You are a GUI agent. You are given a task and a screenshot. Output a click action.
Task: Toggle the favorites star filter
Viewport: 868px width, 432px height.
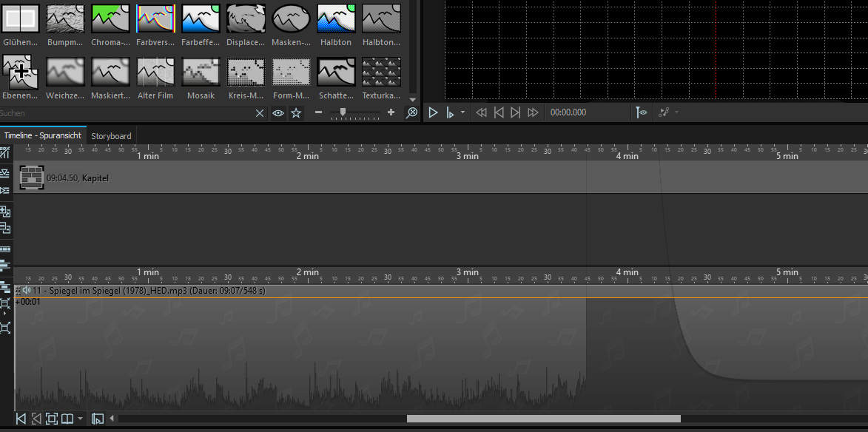click(296, 113)
